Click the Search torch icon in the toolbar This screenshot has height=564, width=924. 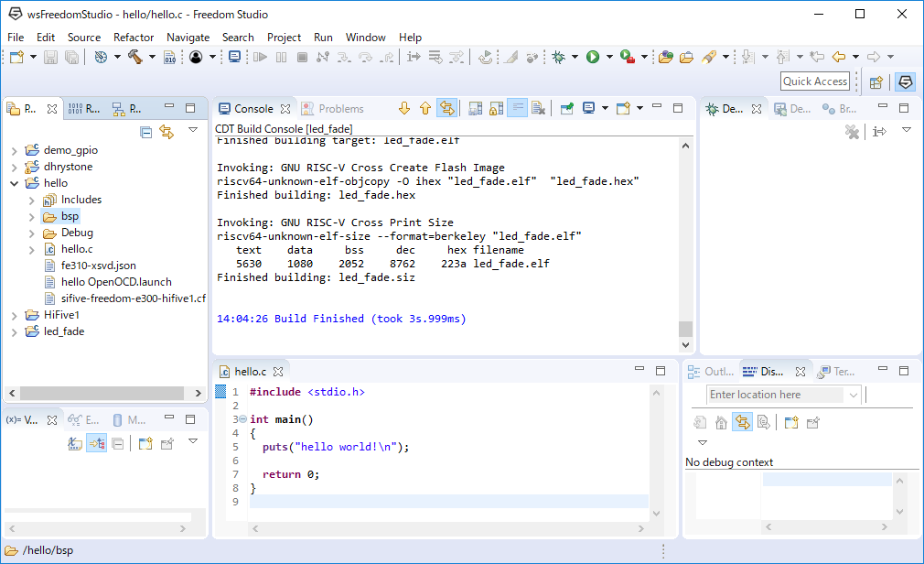coord(710,58)
